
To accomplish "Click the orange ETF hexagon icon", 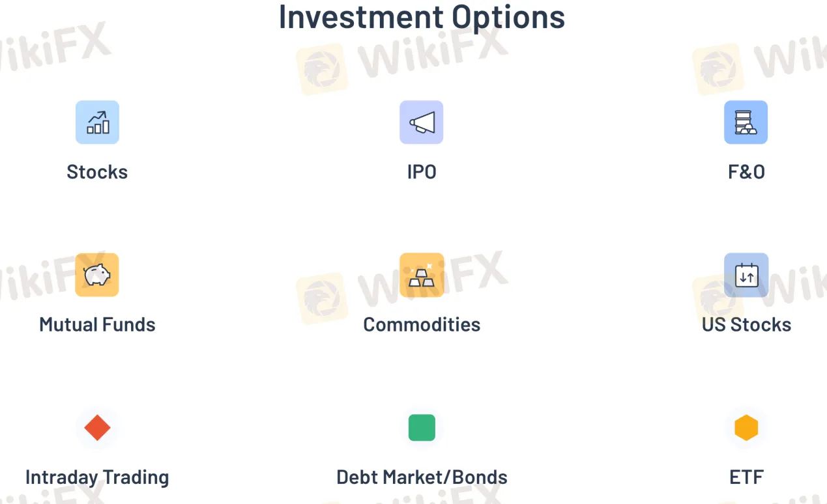I will (x=746, y=428).
